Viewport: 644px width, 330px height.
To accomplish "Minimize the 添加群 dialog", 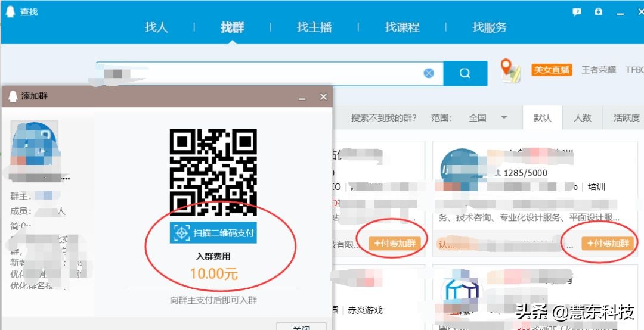I will pyautogui.click(x=302, y=98).
